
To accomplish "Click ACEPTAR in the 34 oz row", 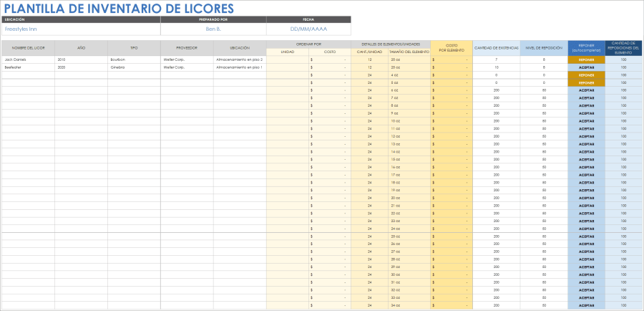I will (587, 306).
